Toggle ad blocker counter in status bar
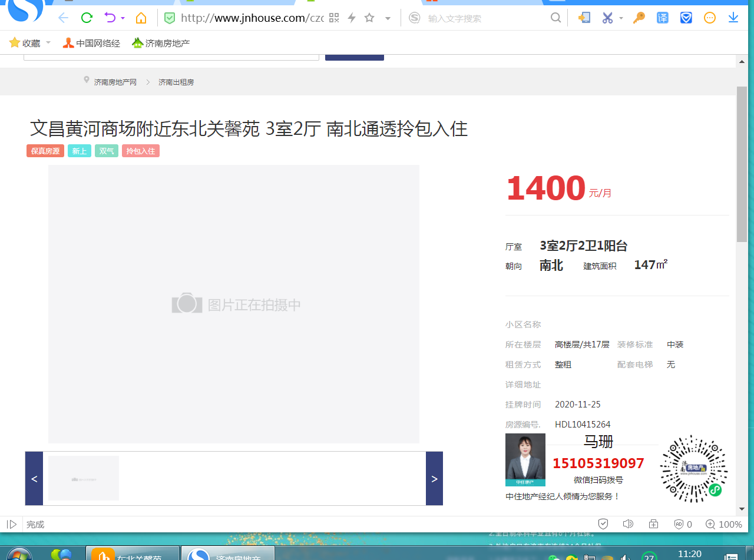 tap(683, 524)
